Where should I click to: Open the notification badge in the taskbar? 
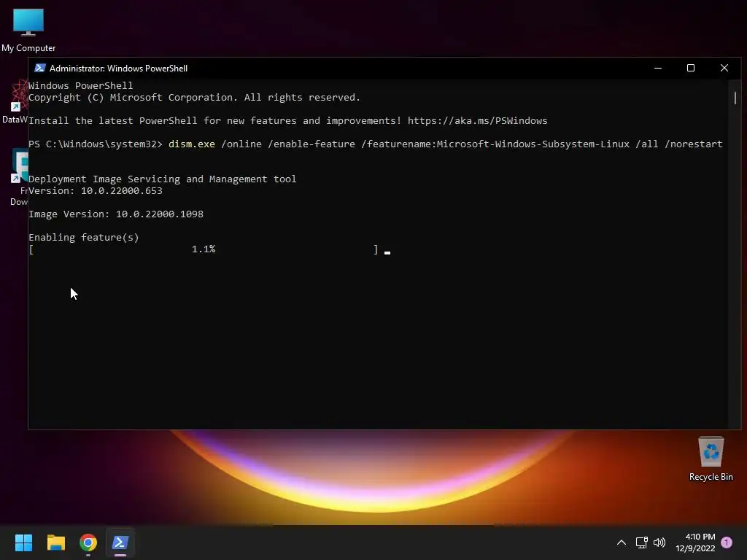(727, 542)
